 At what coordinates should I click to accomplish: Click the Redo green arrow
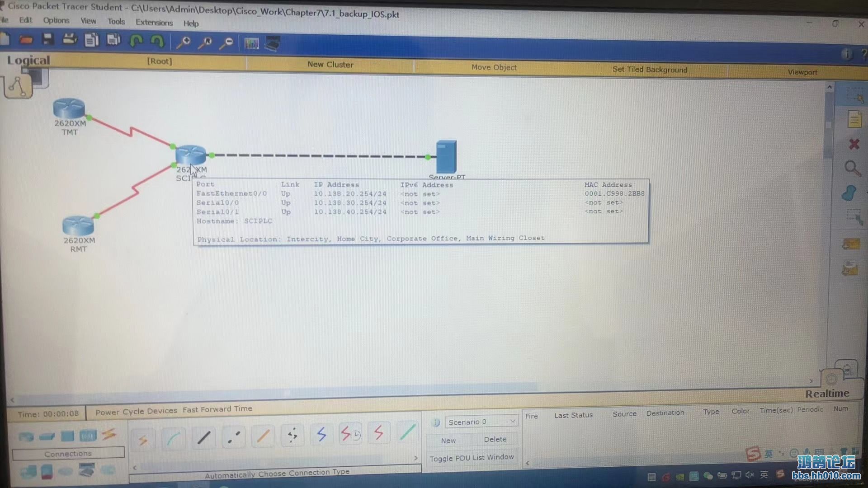[x=157, y=42]
